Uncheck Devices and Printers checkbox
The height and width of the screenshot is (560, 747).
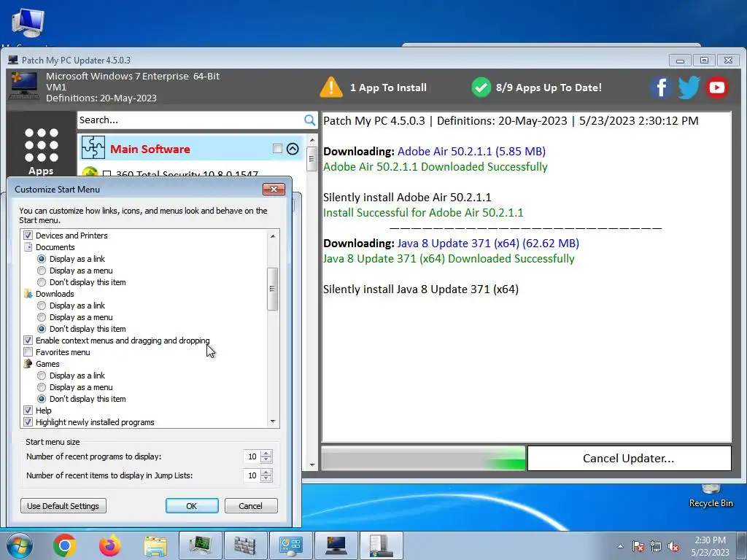[x=28, y=236]
